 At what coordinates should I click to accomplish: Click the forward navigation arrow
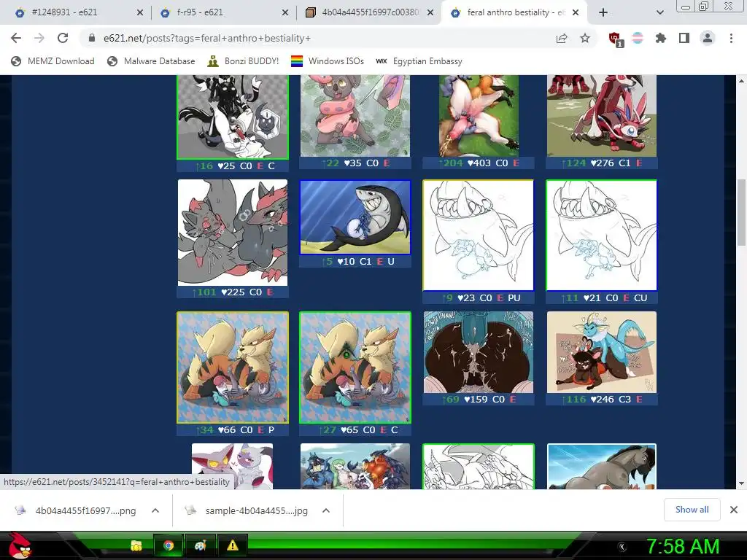[x=39, y=38]
